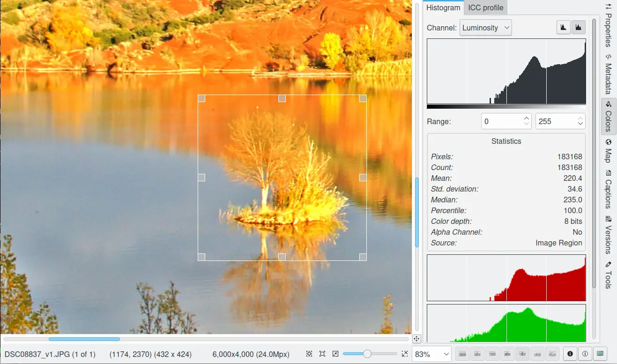Click the zoom slider handle
The height and width of the screenshot is (364, 617).
pos(367,354)
